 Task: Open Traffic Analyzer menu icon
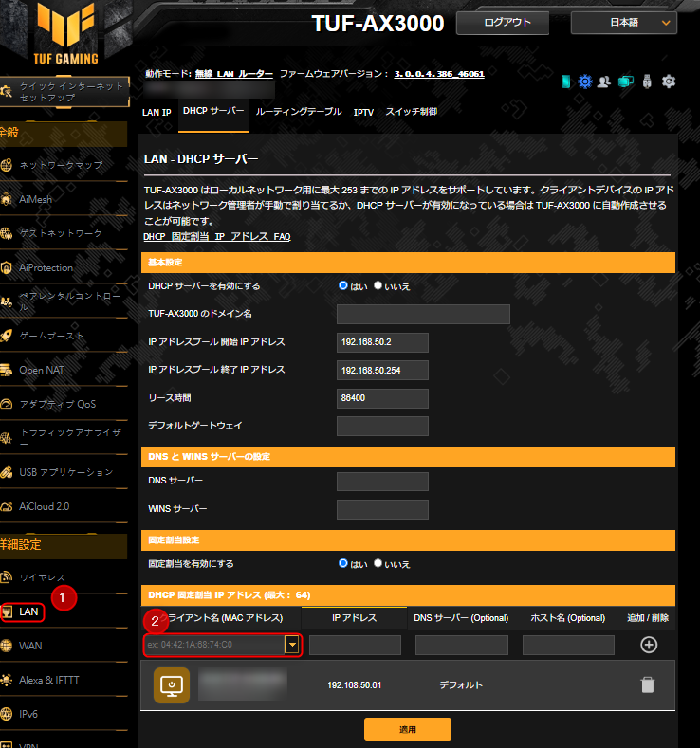tap(7, 438)
